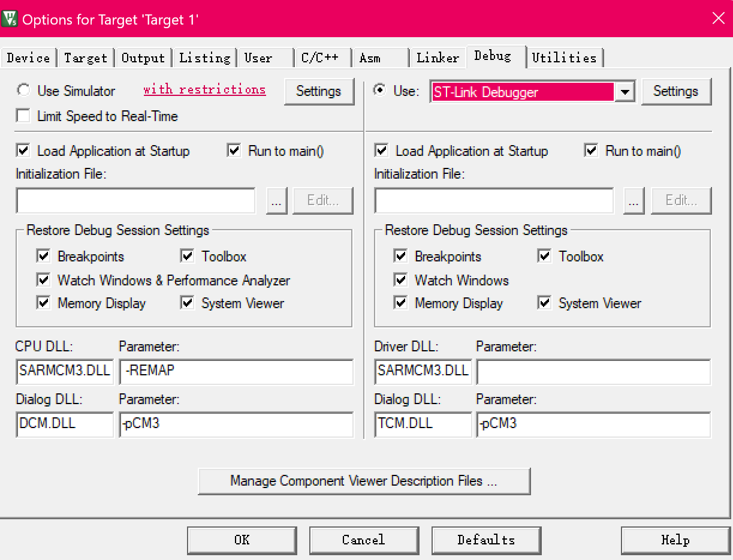733x560 pixels.
Task: Click the debugger Initialization File field
Action: [494, 200]
